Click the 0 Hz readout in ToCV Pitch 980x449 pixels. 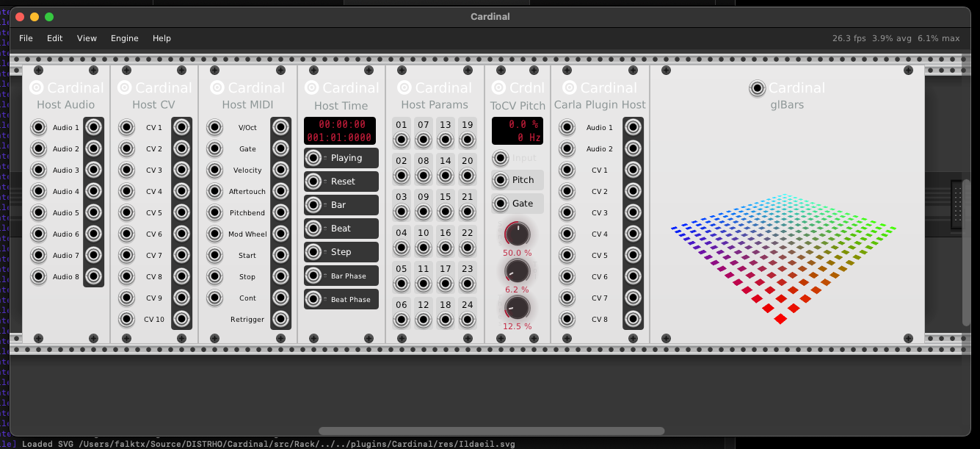click(x=529, y=137)
